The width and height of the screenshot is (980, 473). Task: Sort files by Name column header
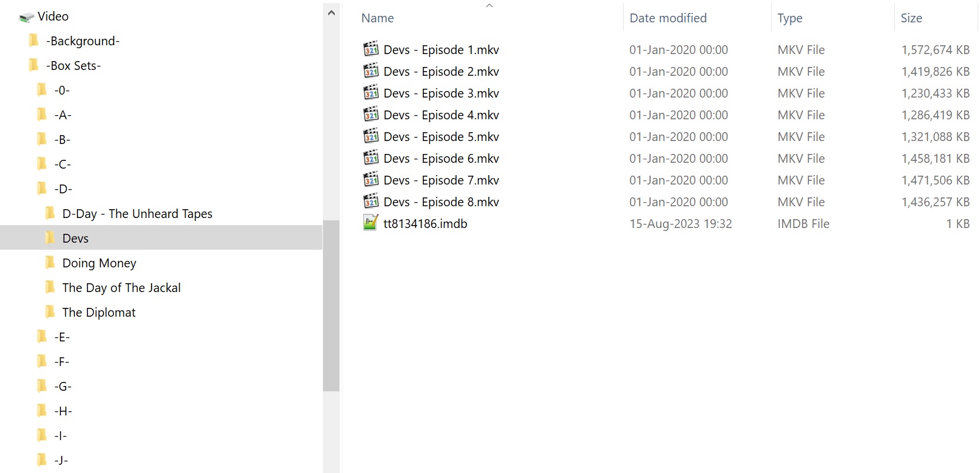tap(378, 18)
